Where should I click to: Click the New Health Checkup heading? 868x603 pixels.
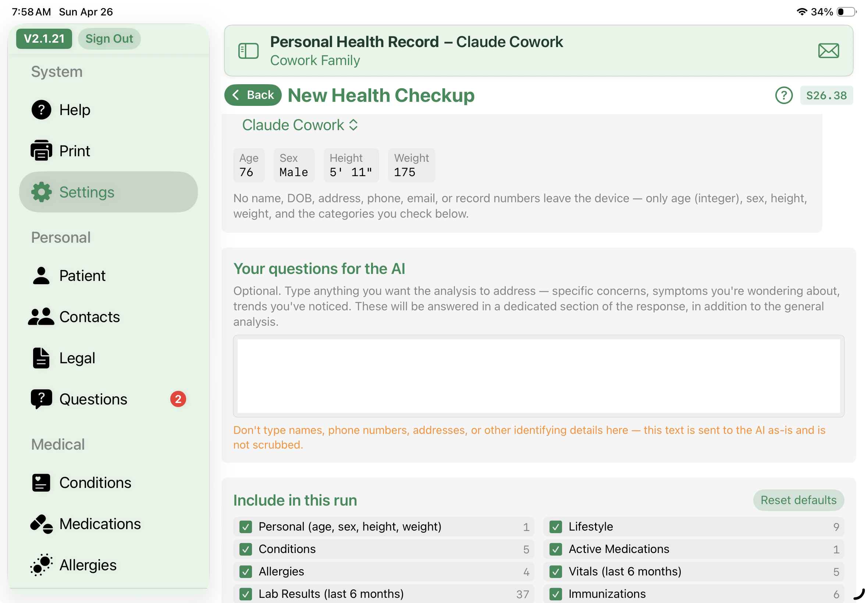coord(381,95)
